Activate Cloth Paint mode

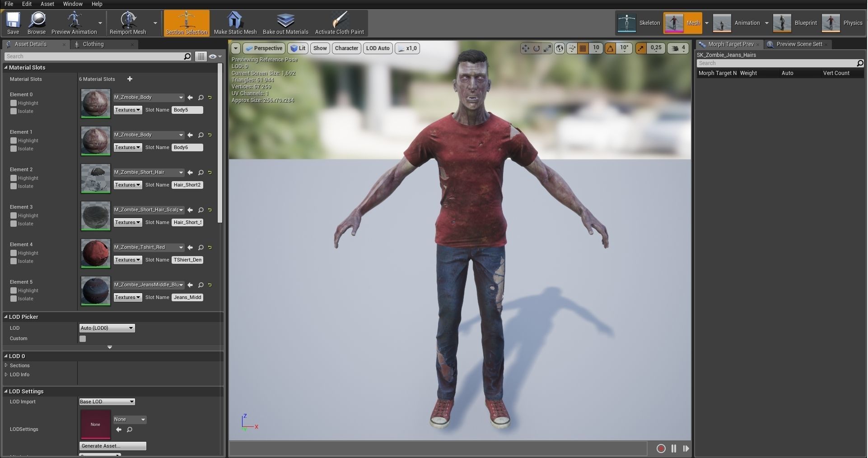[340, 23]
